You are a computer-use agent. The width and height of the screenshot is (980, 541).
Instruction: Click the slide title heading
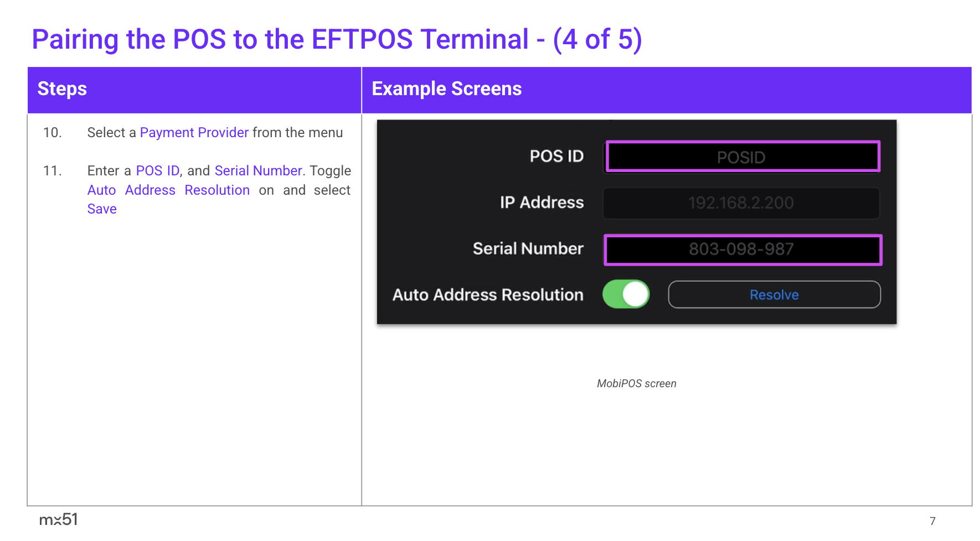tap(337, 40)
